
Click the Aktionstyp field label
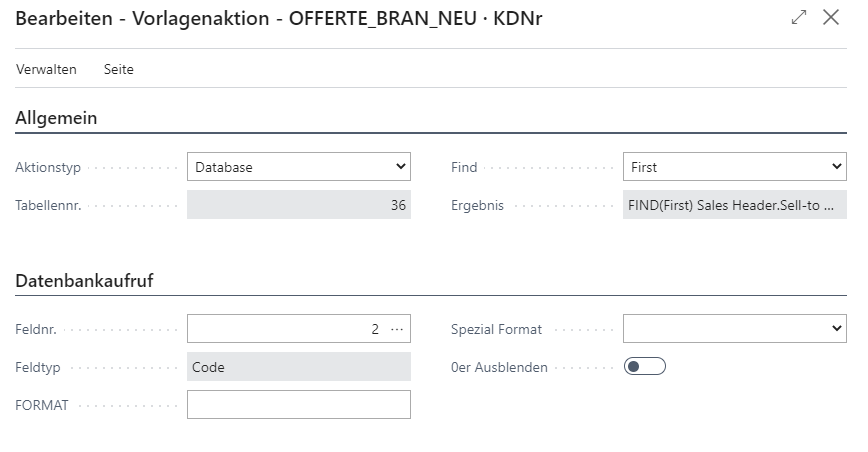tap(48, 167)
